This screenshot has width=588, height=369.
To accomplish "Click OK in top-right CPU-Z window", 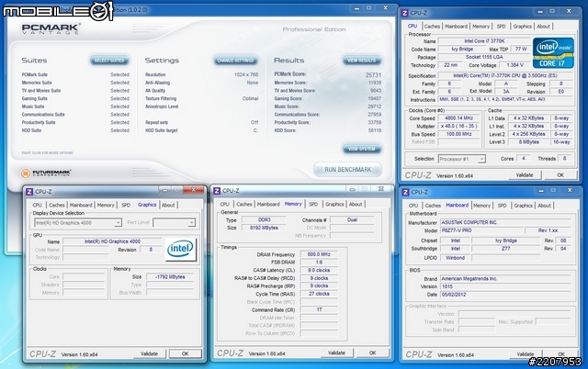I will 560,175.
